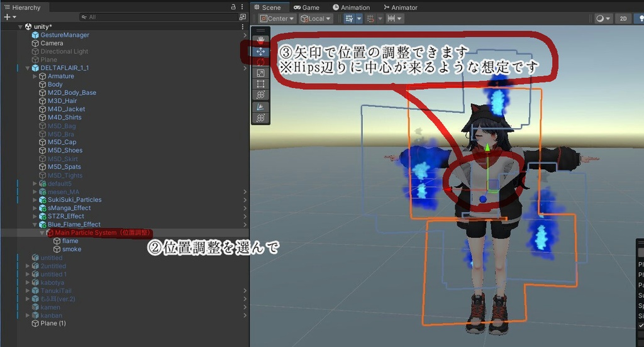Viewport: 644px width, 347px height.
Task: Collapse the Blue_Flame_Effect foldout
Action: tap(35, 224)
